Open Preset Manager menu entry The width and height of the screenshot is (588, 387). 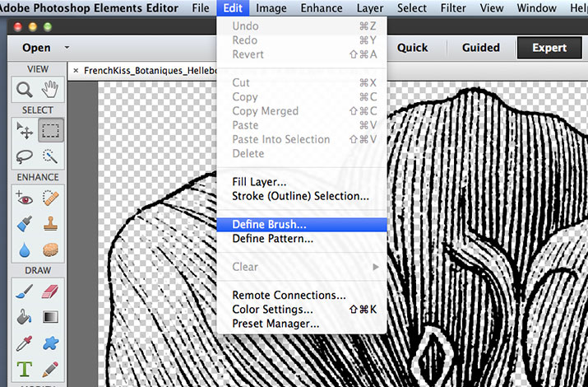pos(302,324)
